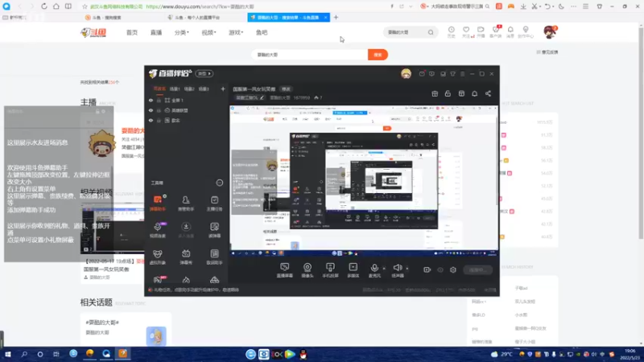This screenshot has height=362, width=644.
Task: Open the tool icon right of 弹幕秀
Action: pos(214,257)
